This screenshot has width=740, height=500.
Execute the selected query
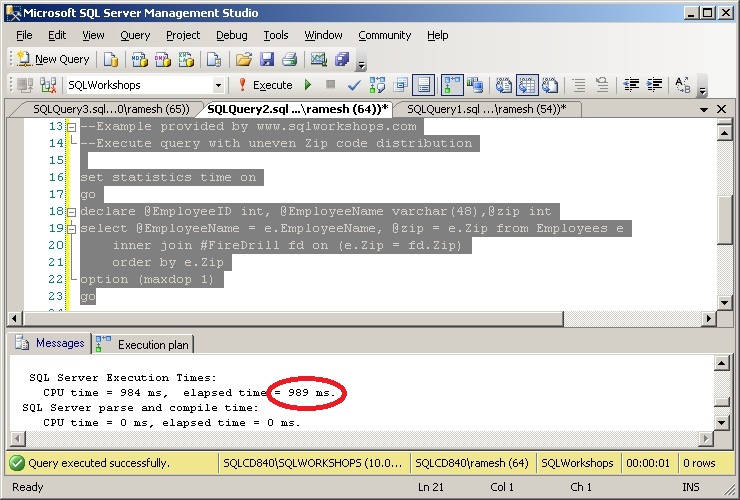click(265, 85)
